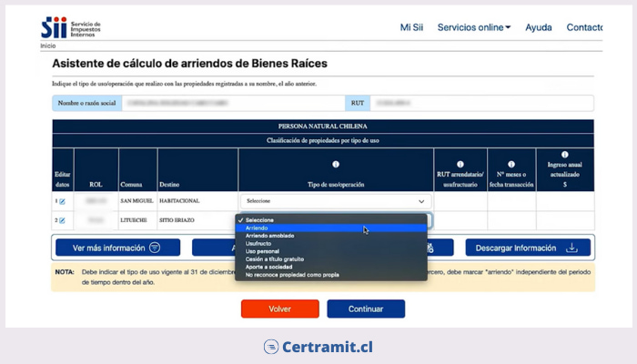The image size is (637, 364).
Task: Click Ver más información button
Action: (x=117, y=248)
